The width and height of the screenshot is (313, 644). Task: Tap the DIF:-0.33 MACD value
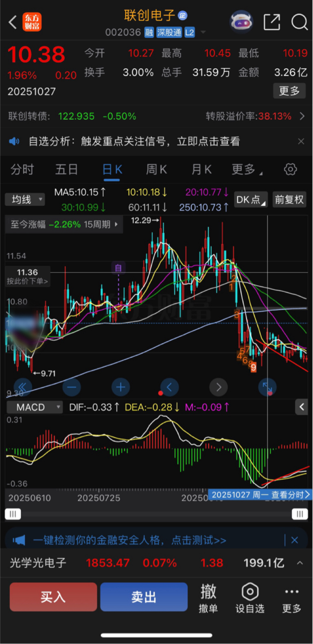click(94, 407)
